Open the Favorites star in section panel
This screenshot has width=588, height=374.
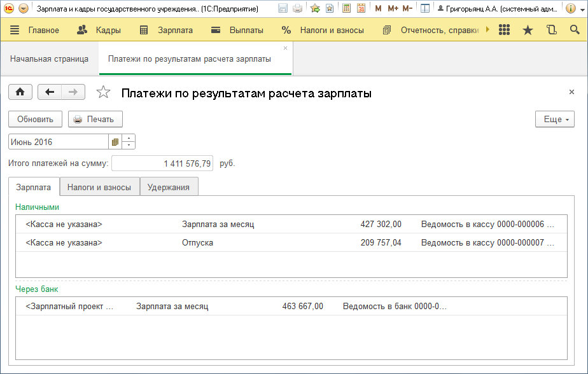528,31
